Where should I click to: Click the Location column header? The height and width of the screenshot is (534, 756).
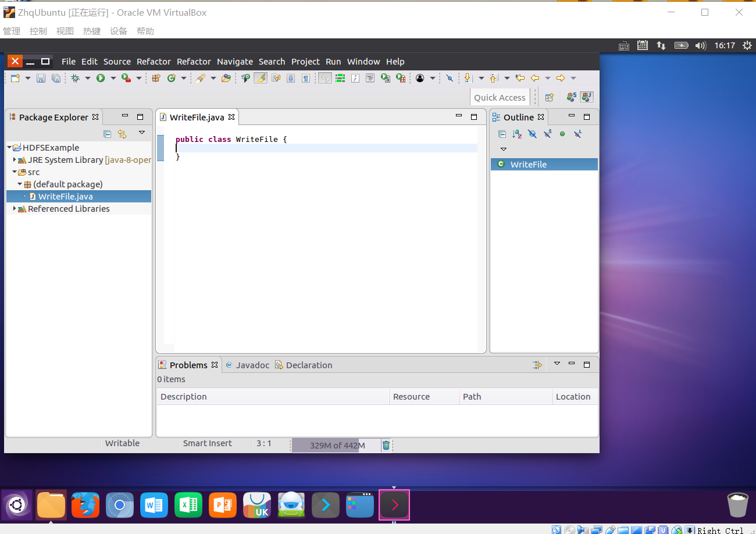[575, 397]
